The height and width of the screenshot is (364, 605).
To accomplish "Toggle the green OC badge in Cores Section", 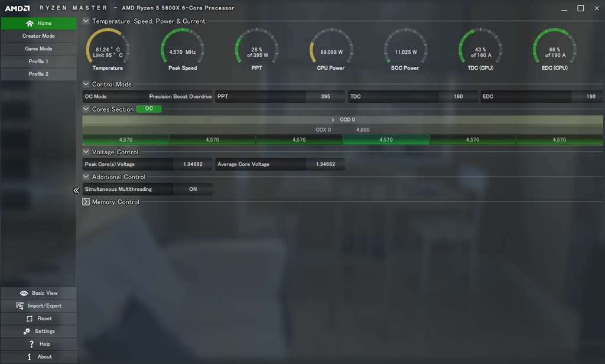I will click(149, 109).
